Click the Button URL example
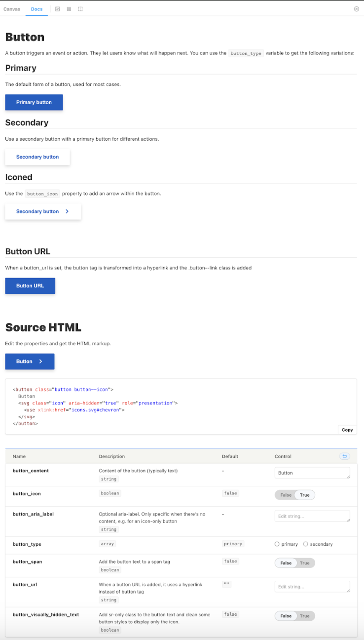364x640 pixels. 30,286
